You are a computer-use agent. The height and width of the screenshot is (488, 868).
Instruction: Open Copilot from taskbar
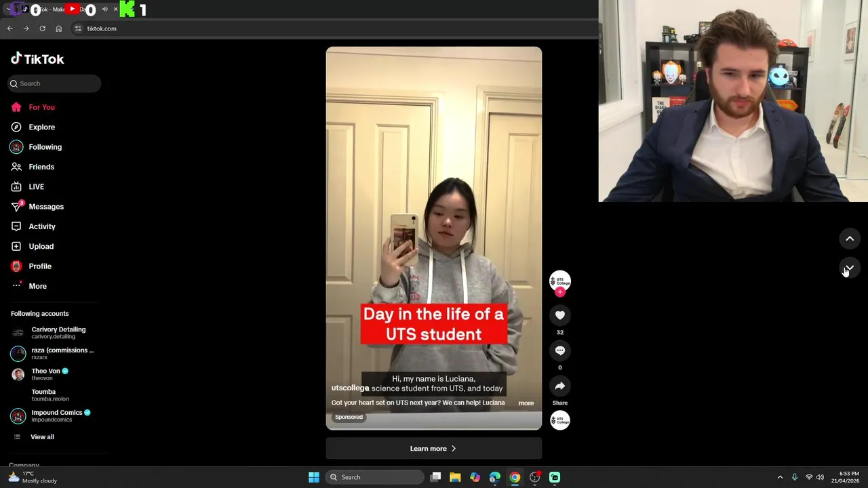click(475, 477)
